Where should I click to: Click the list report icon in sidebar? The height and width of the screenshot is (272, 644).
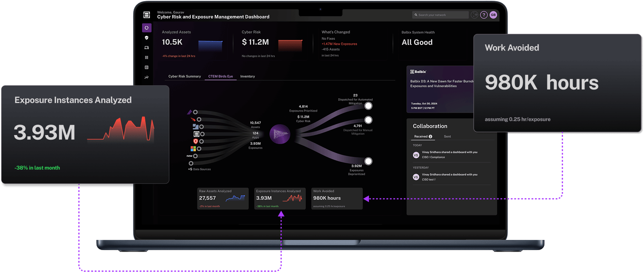(146, 68)
